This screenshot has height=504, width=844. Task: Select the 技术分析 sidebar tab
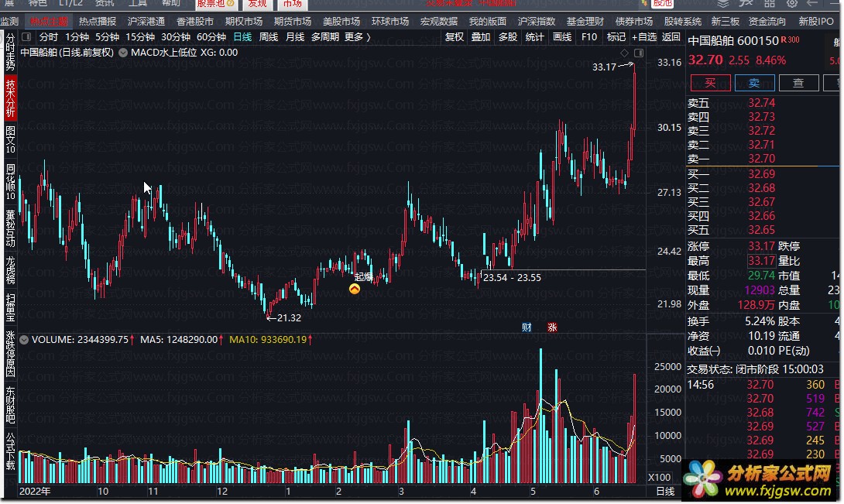point(10,98)
